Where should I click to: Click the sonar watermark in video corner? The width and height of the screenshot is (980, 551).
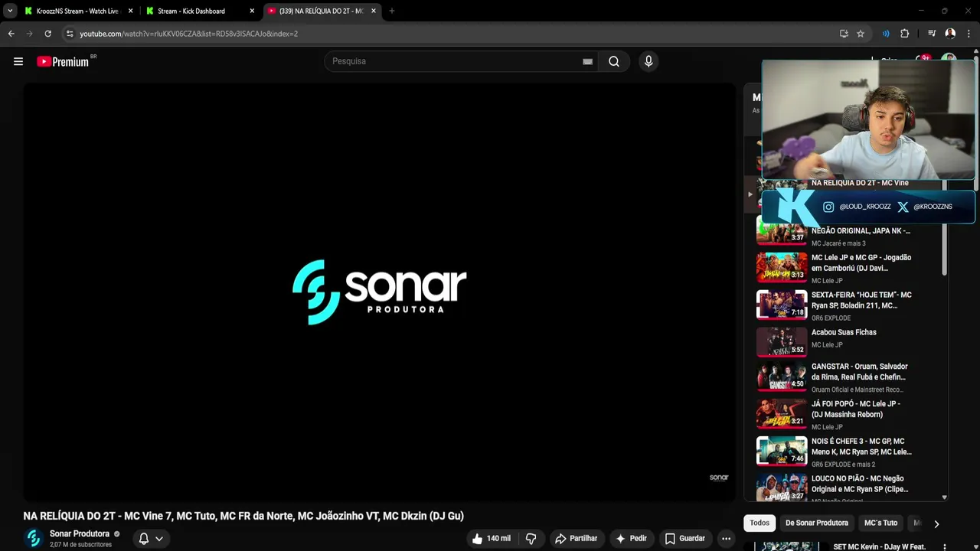pyautogui.click(x=719, y=478)
